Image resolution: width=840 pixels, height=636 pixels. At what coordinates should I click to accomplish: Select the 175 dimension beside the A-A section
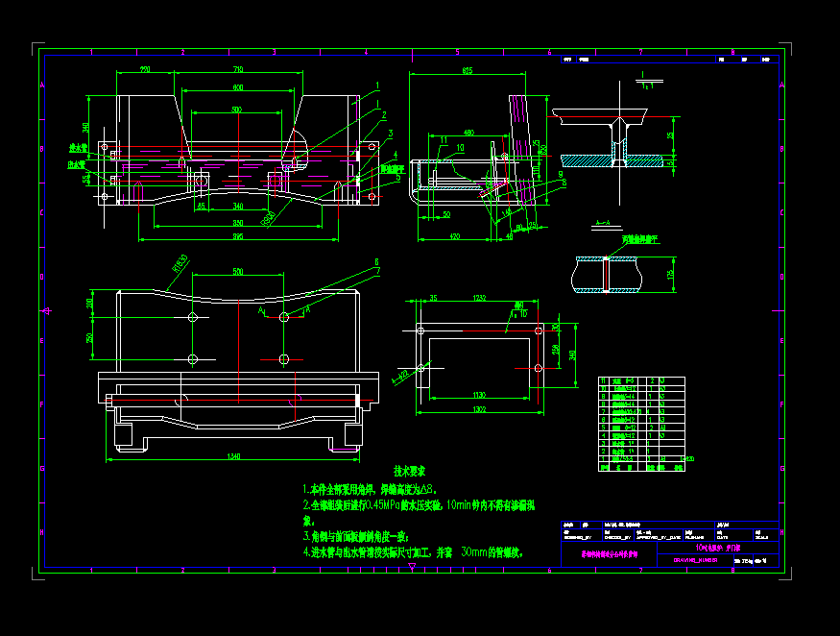tap(670, 274)
